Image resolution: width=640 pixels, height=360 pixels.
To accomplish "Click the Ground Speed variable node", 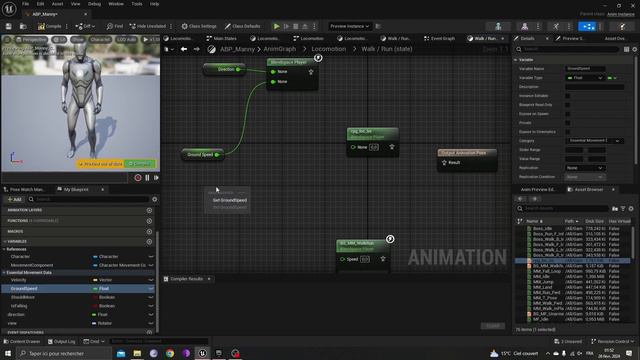I will pyautogui.click(x=202, y=155).
